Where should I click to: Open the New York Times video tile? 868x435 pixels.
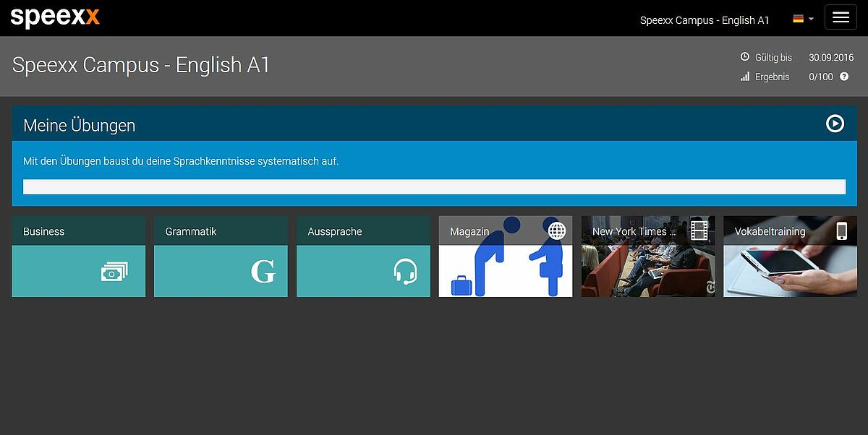click(x=648, y=257)
